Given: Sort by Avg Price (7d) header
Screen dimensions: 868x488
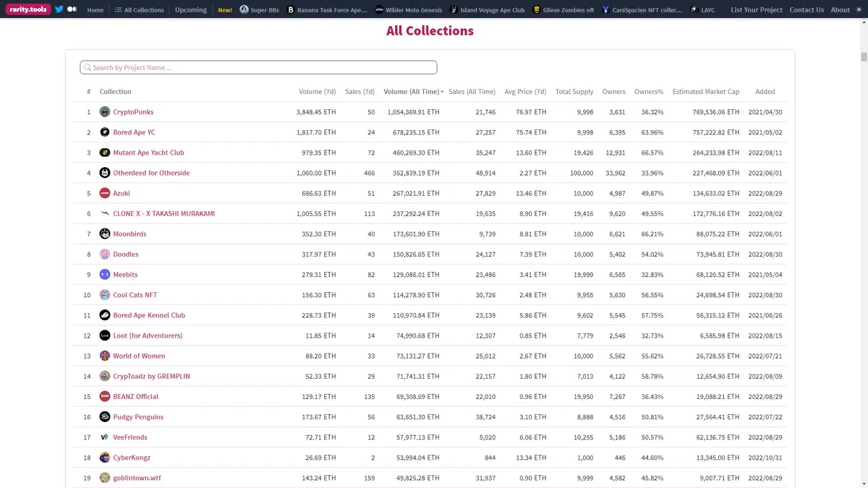Looking at the screenshot, I should [525, 92].
